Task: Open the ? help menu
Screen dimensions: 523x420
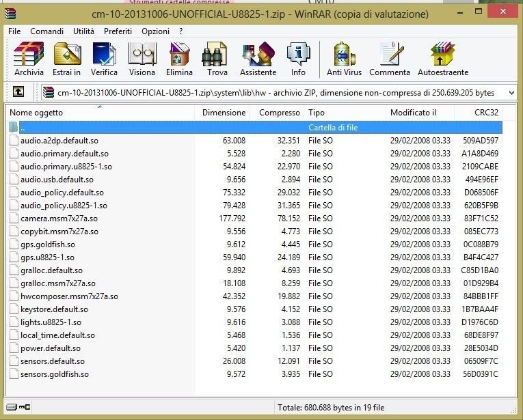Action: click(180, 31)
